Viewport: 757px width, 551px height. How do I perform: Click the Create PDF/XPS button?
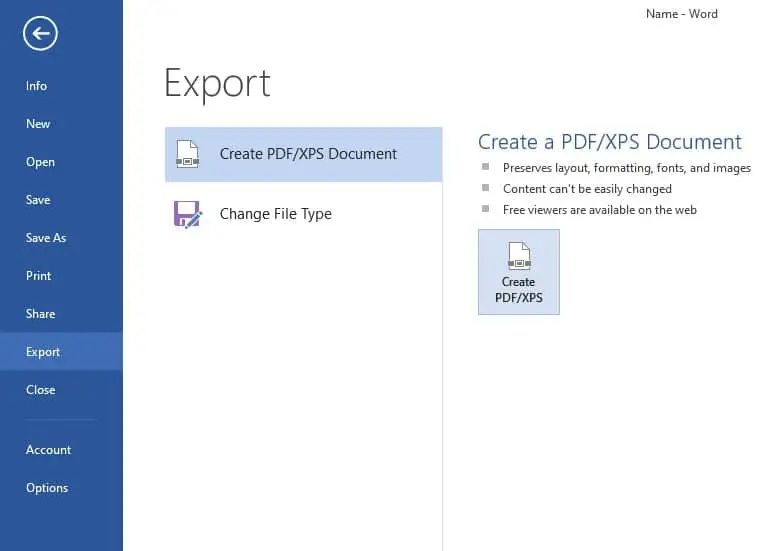[519, 272]
